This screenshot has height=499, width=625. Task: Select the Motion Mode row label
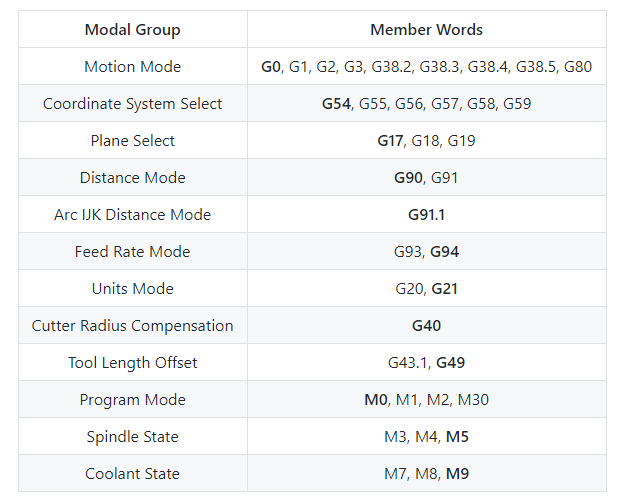(132, 67)
